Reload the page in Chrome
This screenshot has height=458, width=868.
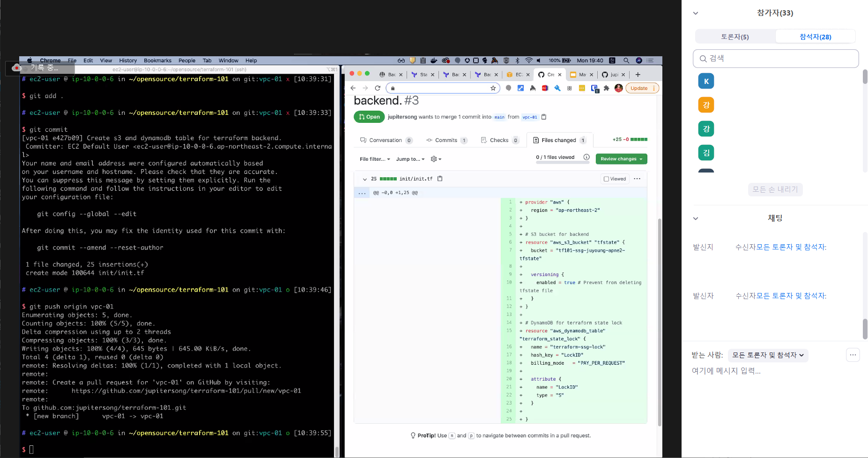click(378, 88)
